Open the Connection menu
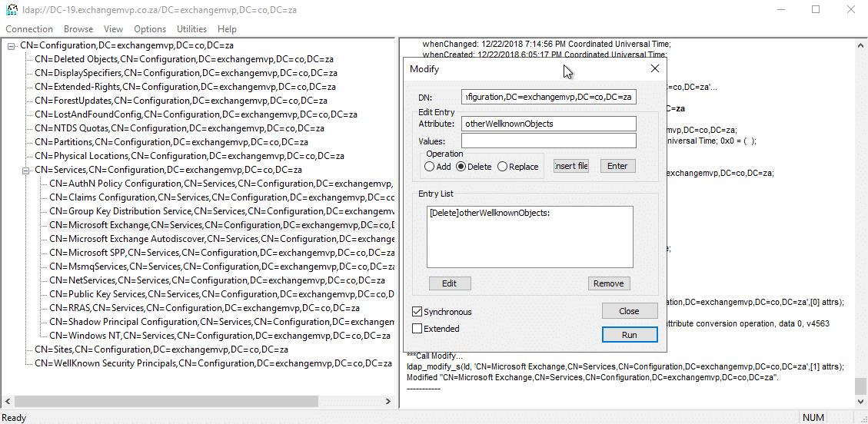 (x=29, y=29)
